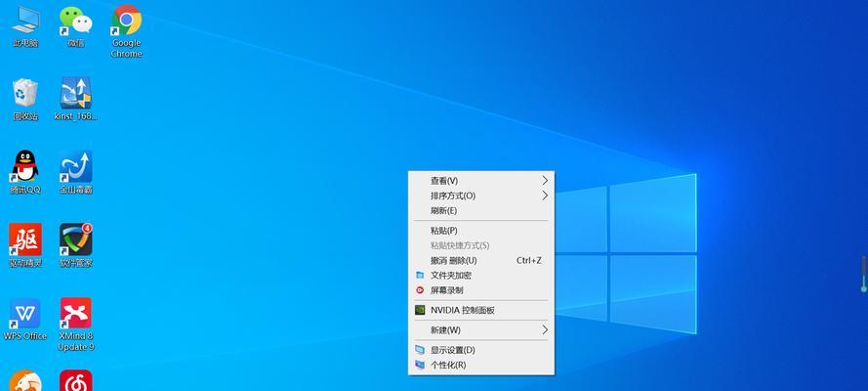Image resolution: width=868 pixels, height=391 pixels.
Task: Choose 粘贴(P) in the context menu
Action: tap(481, 231)
